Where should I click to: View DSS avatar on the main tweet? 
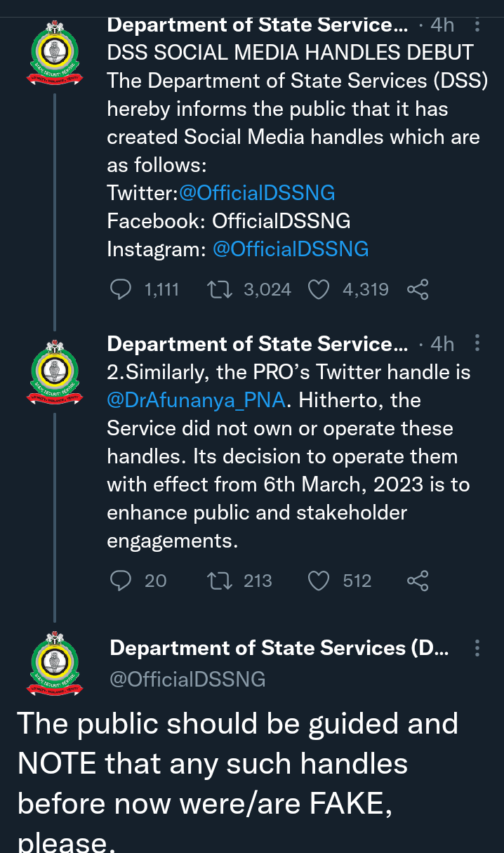[x=55, y=664]
